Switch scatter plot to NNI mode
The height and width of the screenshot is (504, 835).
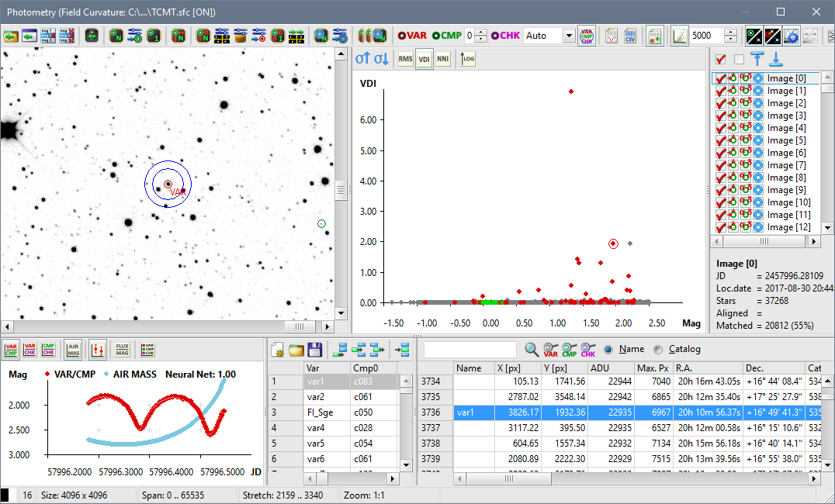click(x=442, y=59)
